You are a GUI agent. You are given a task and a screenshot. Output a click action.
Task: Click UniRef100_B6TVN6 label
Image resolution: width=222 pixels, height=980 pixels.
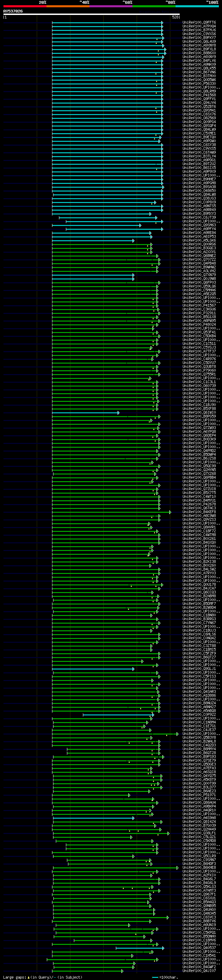point(199,72)
